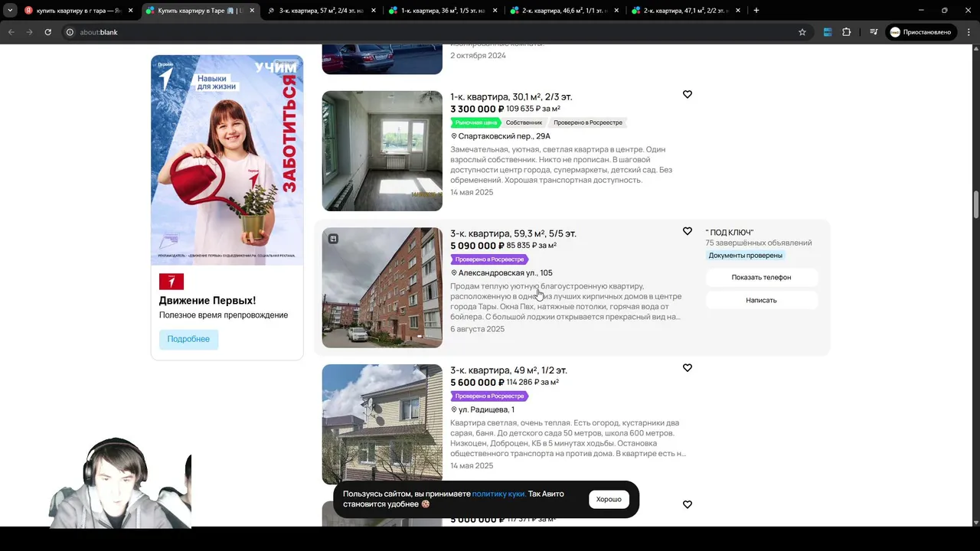Open listing '3-к. квартира, 49 м², 1/2 эт.'

(508, 370)
